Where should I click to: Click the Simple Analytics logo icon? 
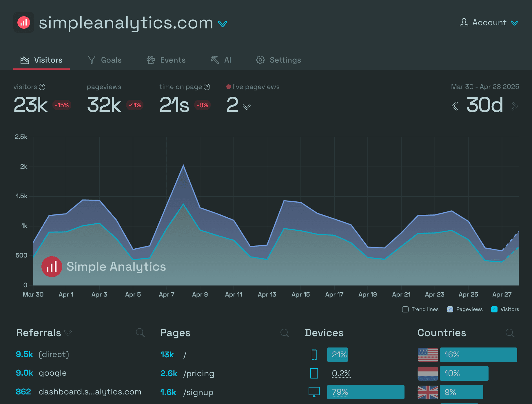[x=24, y=22]
